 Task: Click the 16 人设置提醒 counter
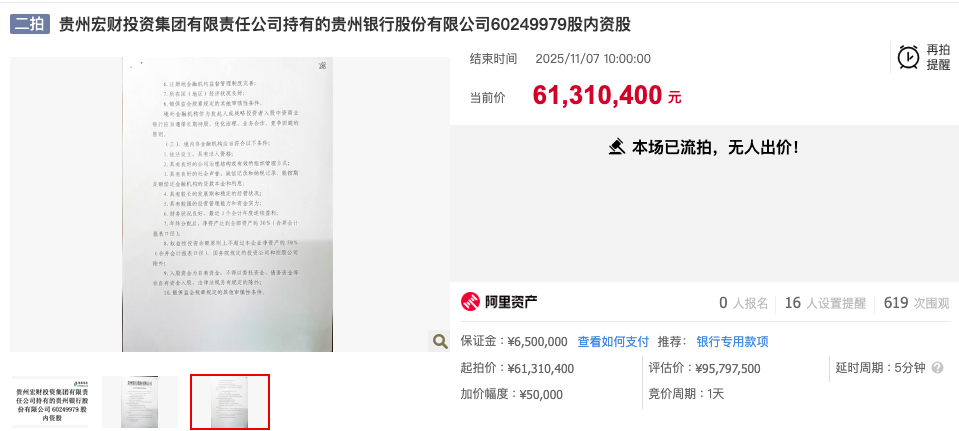click(825, 303)
